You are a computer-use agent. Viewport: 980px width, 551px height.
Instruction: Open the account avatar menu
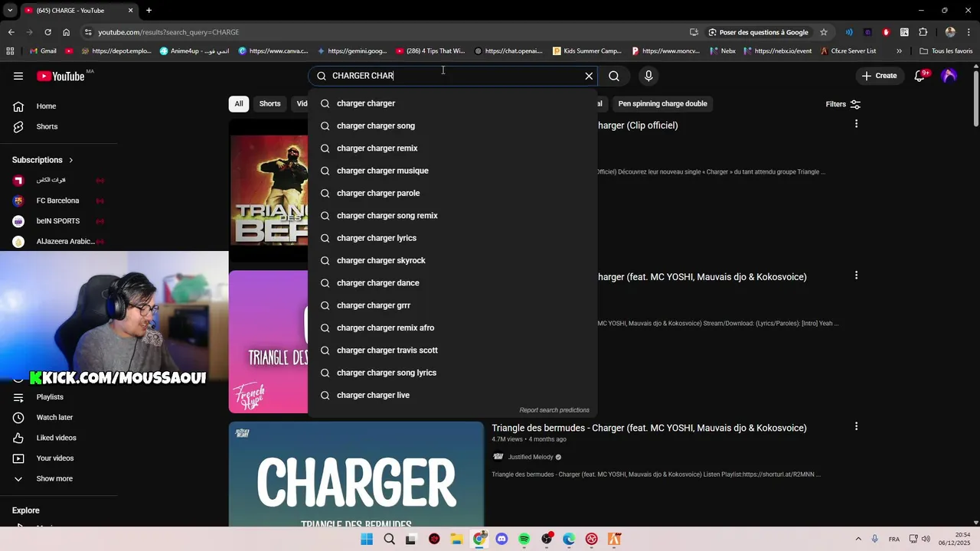click(949, 76)
